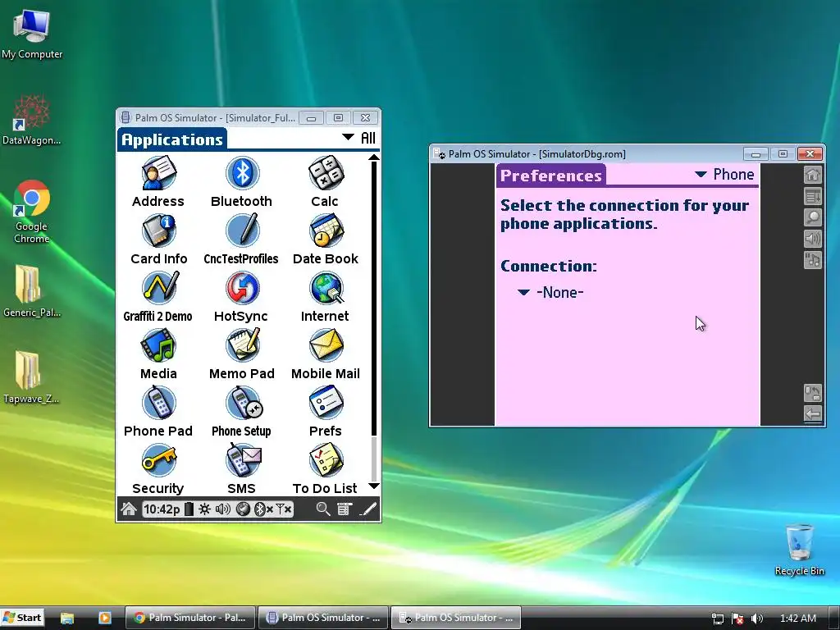Screen dimensions: 840x630
Task: Click the back arrow button in SimulatorDbg
Action: coord(813,414)
